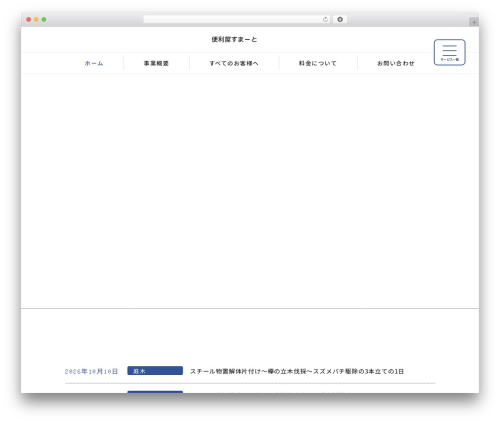
Task: Open the すべてのお客様へ menu item
Action: [234, 63]
